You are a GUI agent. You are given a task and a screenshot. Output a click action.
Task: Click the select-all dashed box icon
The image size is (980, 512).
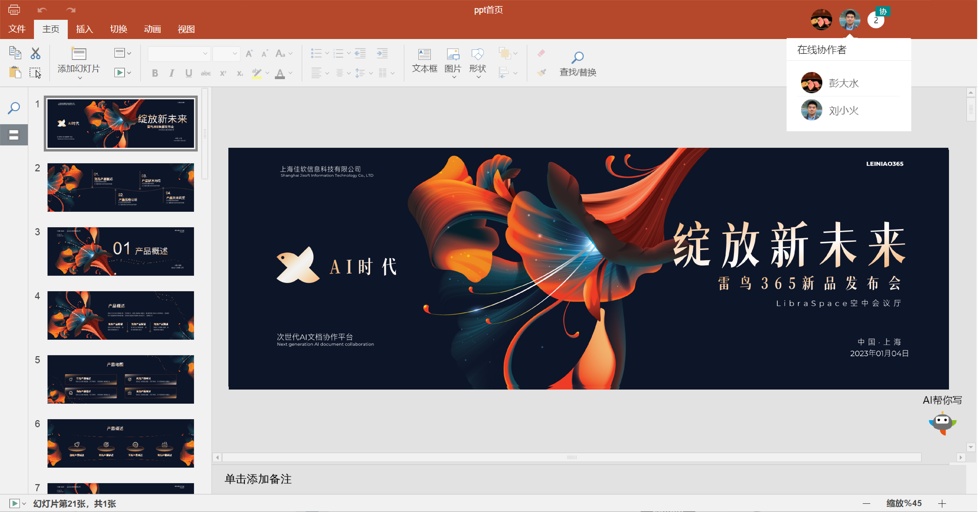coord(35,73)
